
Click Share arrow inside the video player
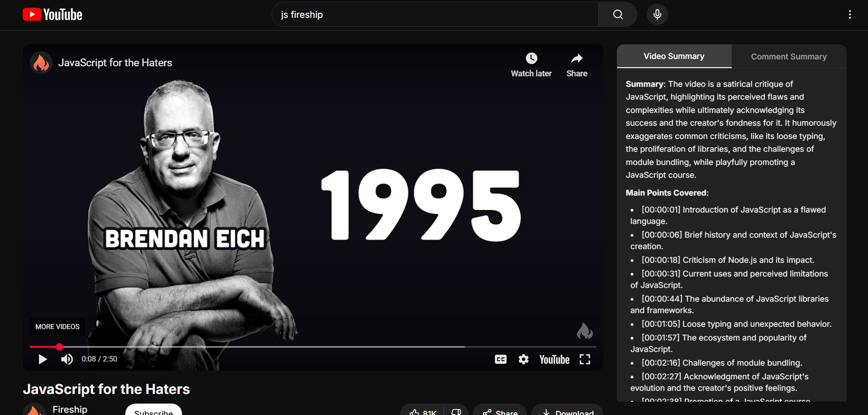coord(577,59)
